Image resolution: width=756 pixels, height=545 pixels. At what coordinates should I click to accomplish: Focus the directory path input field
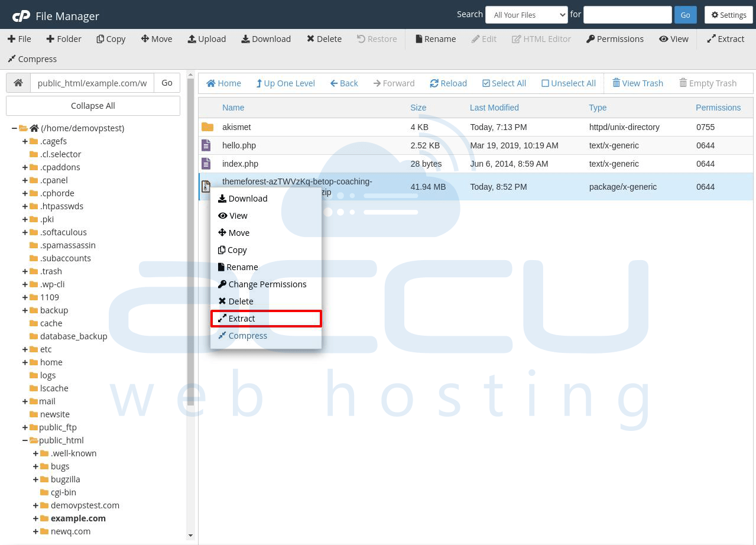[92, 83]
